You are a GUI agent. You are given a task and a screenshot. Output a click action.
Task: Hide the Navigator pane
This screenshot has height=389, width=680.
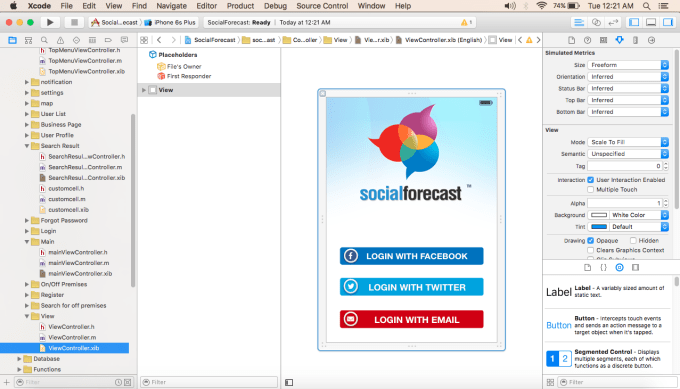[x=634, y=22]
